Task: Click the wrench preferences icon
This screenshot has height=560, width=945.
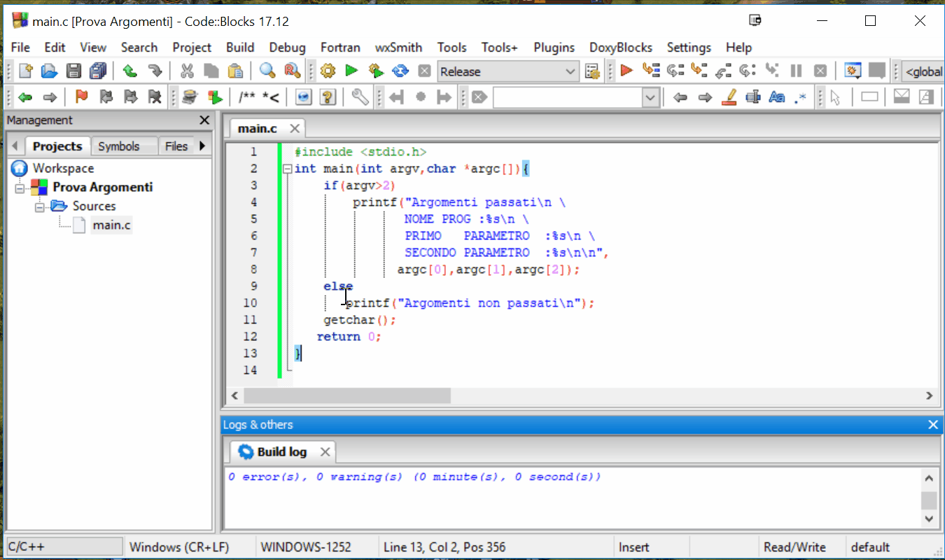Action: 360,97
